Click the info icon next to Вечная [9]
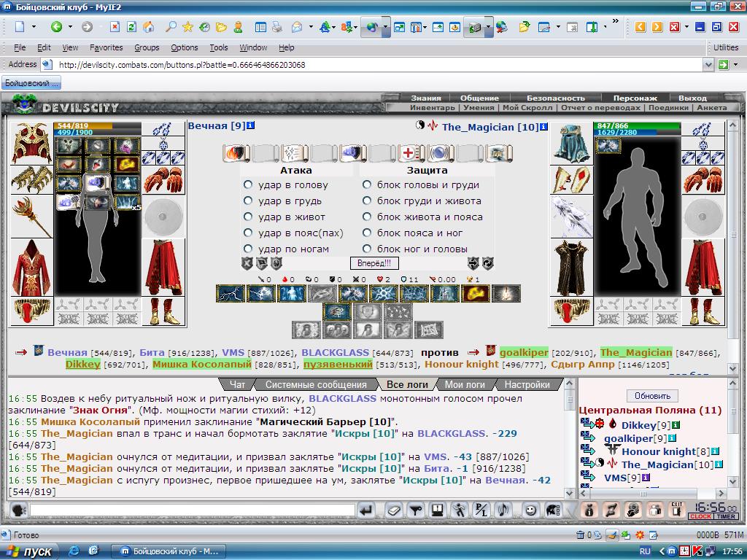 point(251,125)
